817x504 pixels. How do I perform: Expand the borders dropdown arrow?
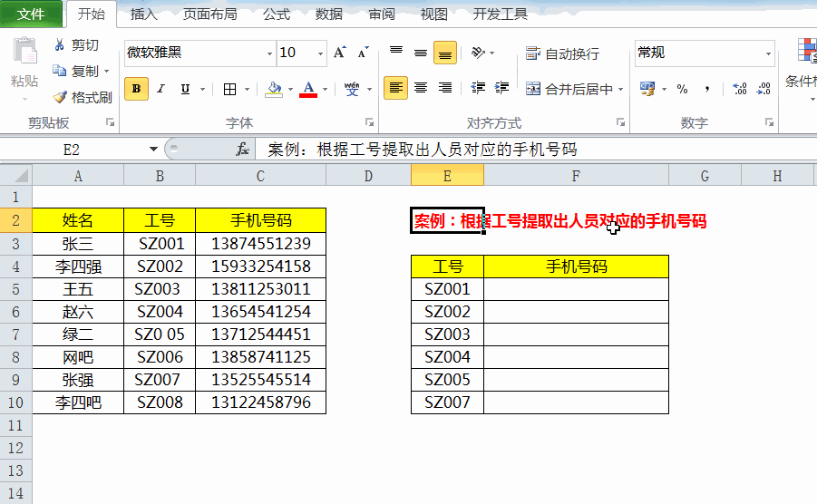click(x=247, y=89)
